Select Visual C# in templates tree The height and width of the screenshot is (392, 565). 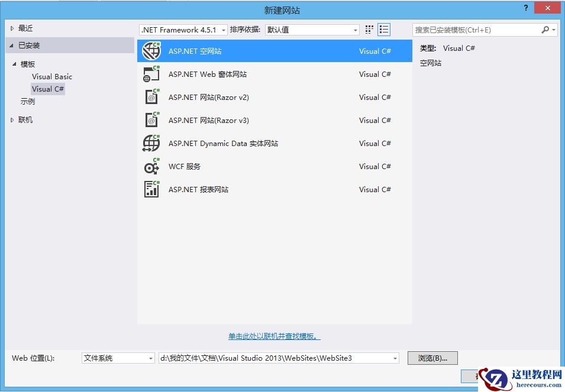click(48, 89)
